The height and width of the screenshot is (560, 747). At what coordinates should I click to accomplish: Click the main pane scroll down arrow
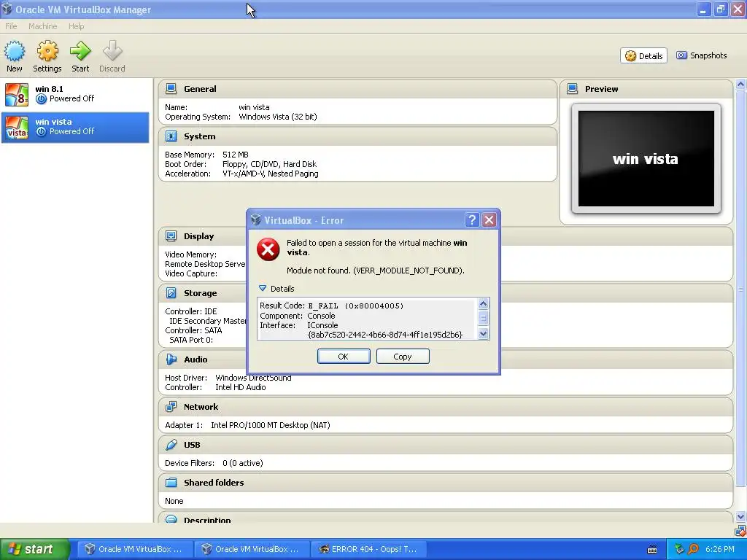click(x=740, y=517)
